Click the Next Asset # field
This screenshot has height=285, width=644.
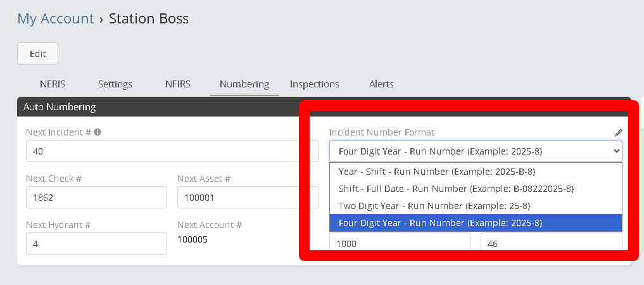(x=248, y=198)
